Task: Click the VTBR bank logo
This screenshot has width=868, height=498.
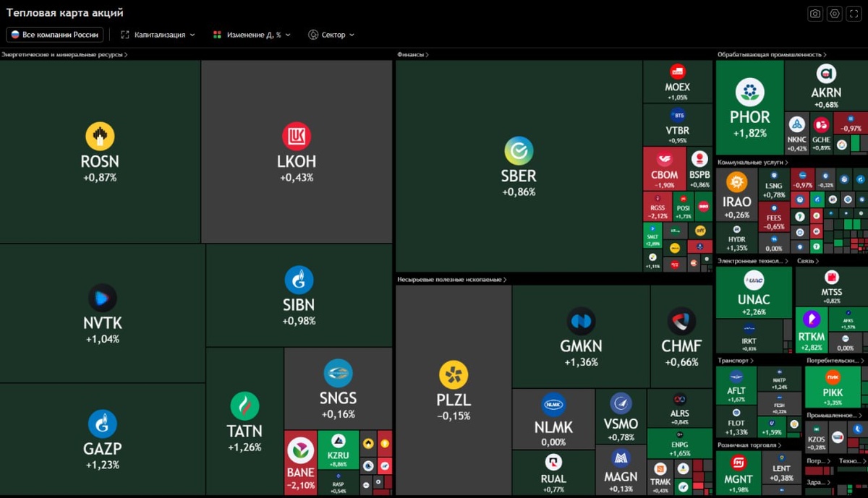Action: (677, 115)
